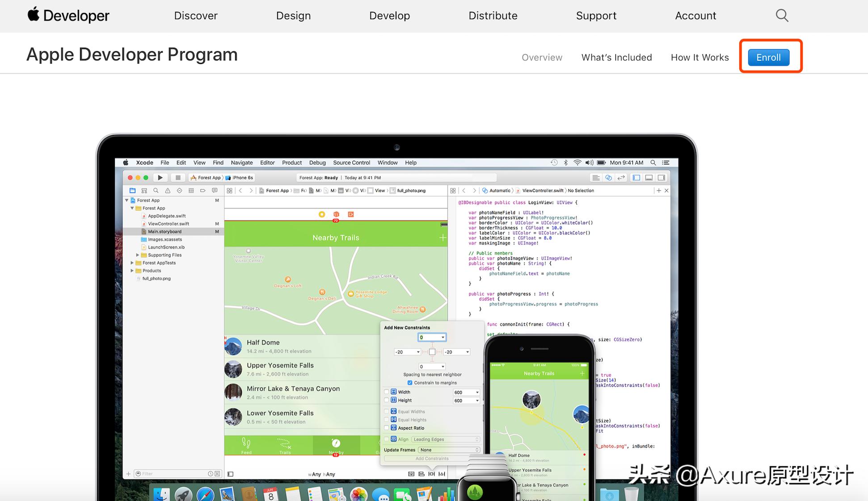Click the Safari compass icon in the Dock
Screen dimensions: 868x501
pyautogui.click(x=206, y=494)
